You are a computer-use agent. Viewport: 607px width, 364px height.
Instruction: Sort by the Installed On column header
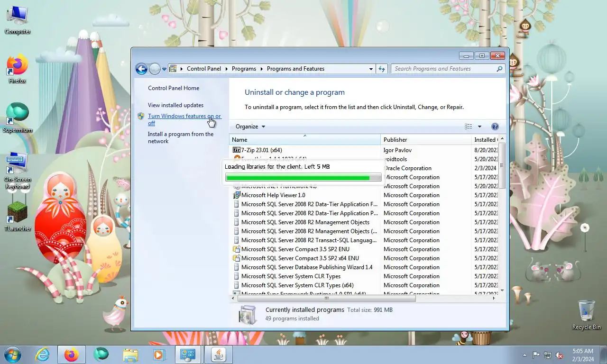pos(485,139)
